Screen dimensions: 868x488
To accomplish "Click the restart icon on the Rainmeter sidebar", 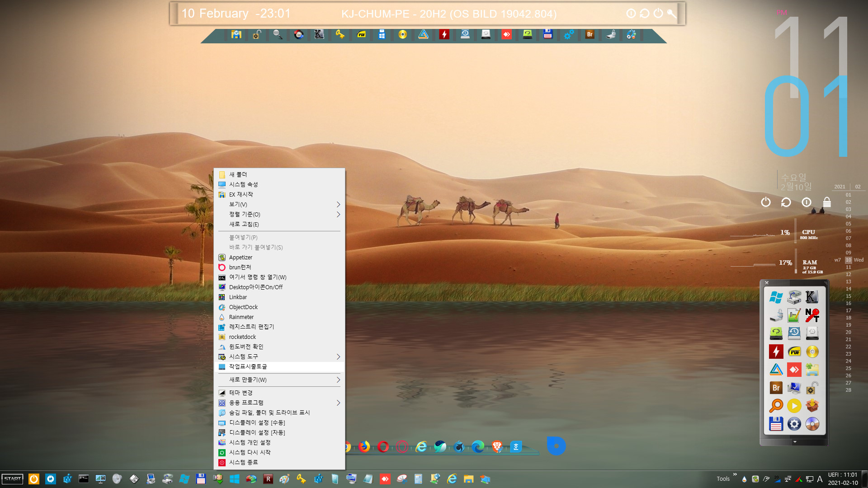I will [786, 202].
